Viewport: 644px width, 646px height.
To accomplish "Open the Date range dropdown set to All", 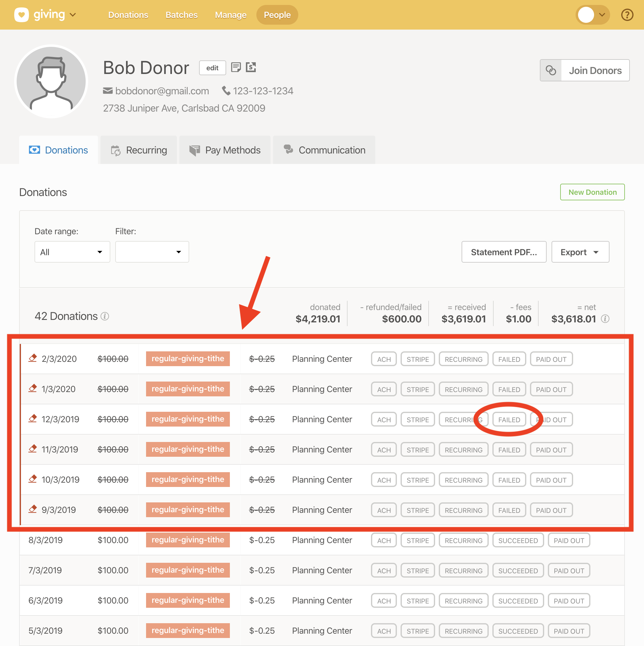I will pyautogui.click(x=72, y=252).
